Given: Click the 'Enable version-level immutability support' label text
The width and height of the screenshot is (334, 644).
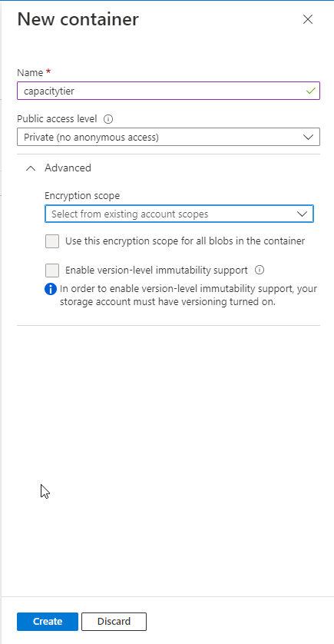Looking at the screenshot, I should point(157,271).
